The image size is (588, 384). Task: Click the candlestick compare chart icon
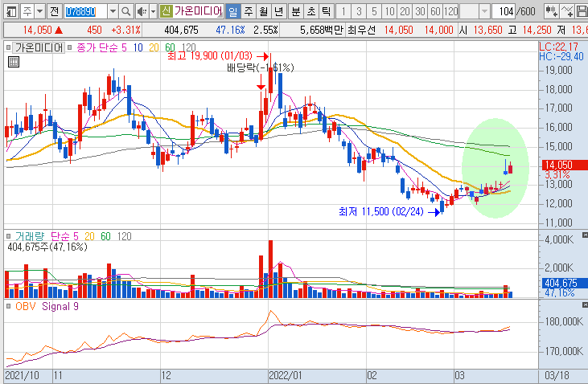551,11
